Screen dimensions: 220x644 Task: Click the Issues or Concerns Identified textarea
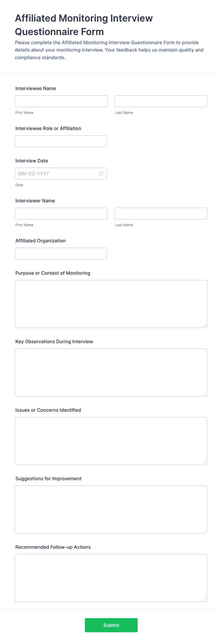(x=111, y=441)
